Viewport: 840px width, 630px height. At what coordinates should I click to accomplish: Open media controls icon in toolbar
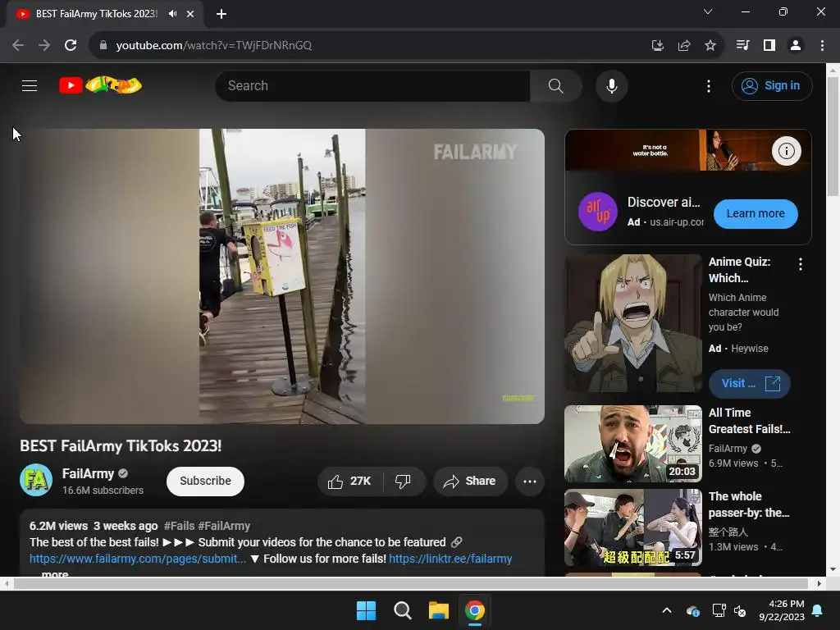pos(742,46)
